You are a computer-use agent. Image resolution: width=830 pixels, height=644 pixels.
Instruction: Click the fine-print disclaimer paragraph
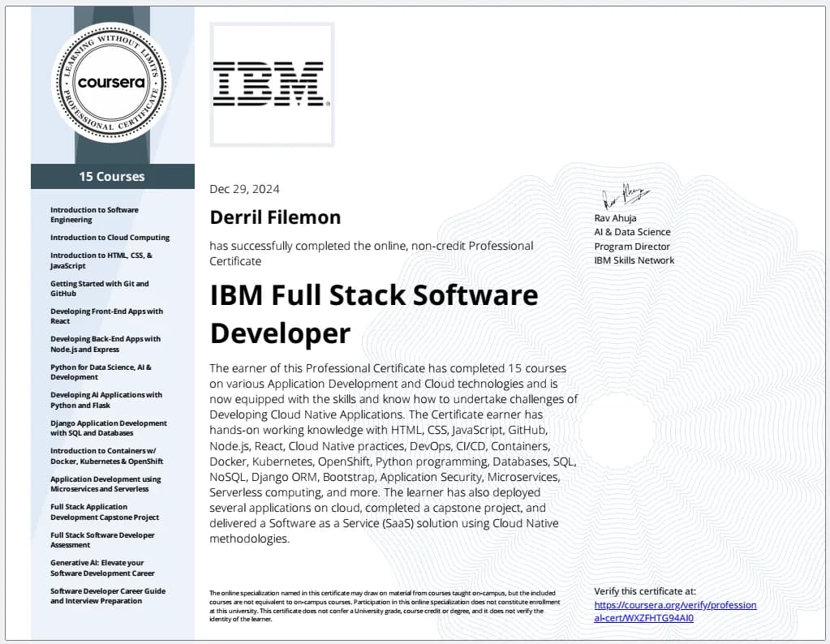pyautogui.click(x=385, y=606)
